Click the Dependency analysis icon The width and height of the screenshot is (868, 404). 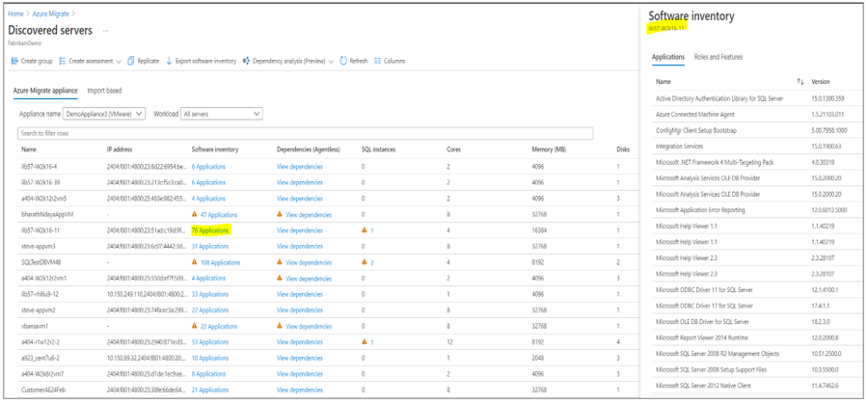pyautogui.click(x=246, y=61)
